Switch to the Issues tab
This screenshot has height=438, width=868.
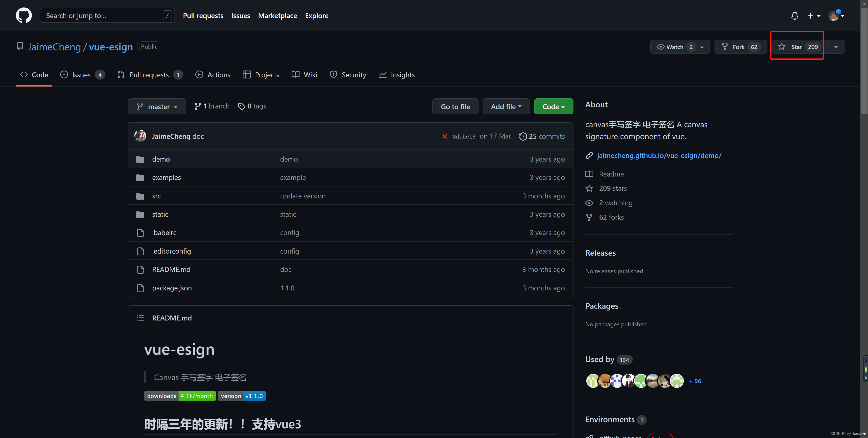tap(82, 75)
